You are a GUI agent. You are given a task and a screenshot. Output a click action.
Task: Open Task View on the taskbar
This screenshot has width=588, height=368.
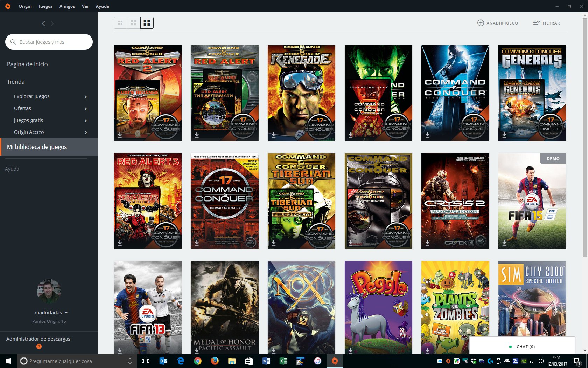[146, 361]
